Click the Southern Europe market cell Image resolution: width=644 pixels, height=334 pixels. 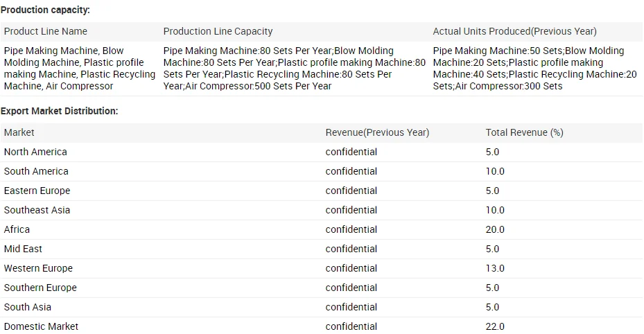pyautogui.click(x=40, y=288)
